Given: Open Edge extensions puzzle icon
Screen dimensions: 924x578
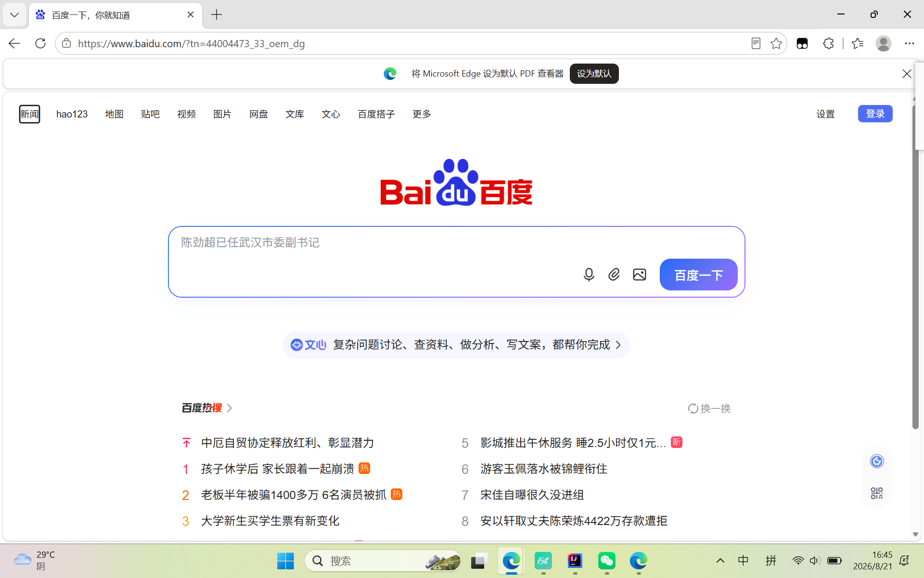Looking at the screenshot, I should coord(828,43).
